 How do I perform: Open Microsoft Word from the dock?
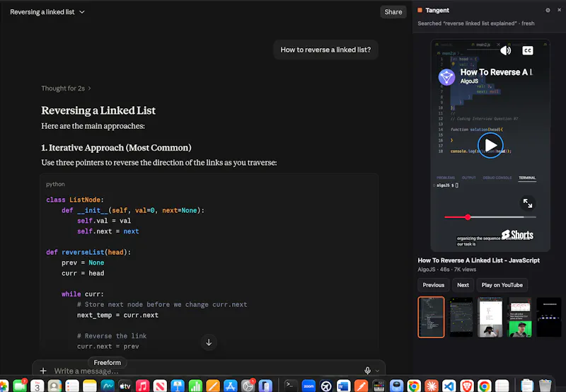tap(343, 386)
